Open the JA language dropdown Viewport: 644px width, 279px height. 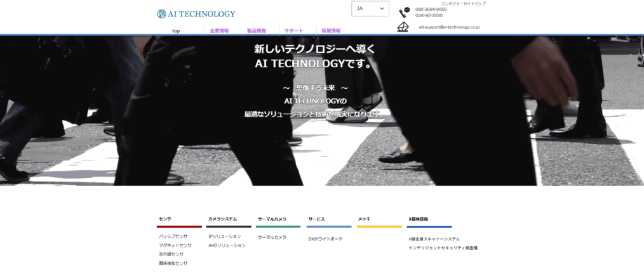370,9
